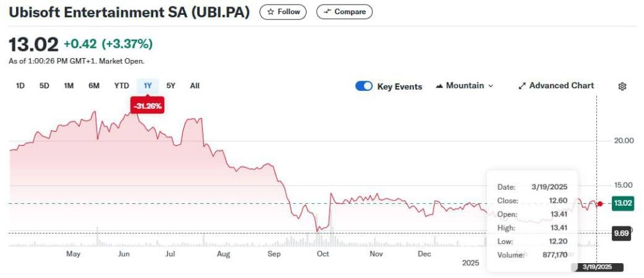Show the 5Y price history
Image resolution: width=644 pixels, height=278 pixels.
point(171,85)
